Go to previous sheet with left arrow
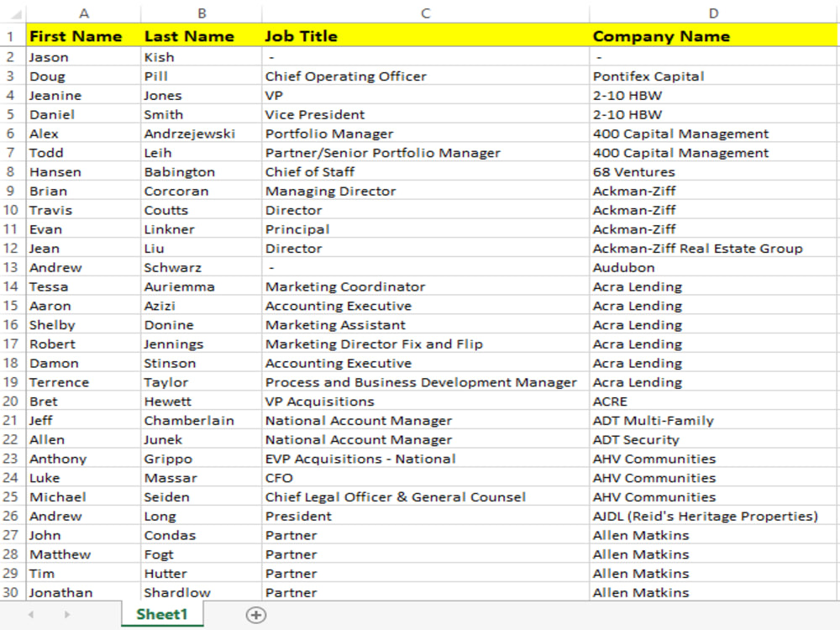The image size is (840, 630). point(31,615)
